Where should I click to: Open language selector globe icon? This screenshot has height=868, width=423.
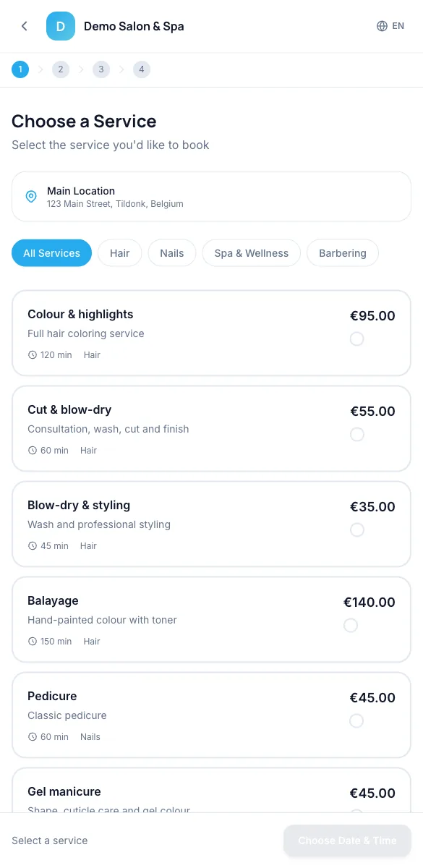(x=383, y=26)
